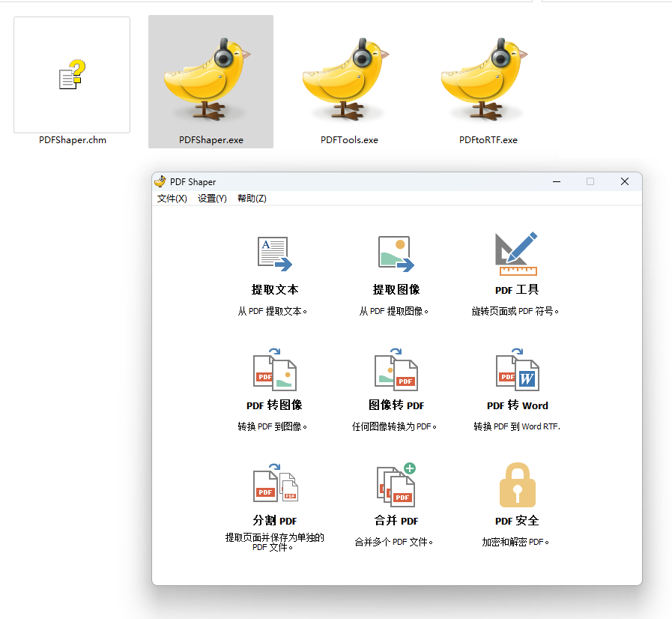Launch the PDF 转图像 converter icon

(x=275, y=369)
